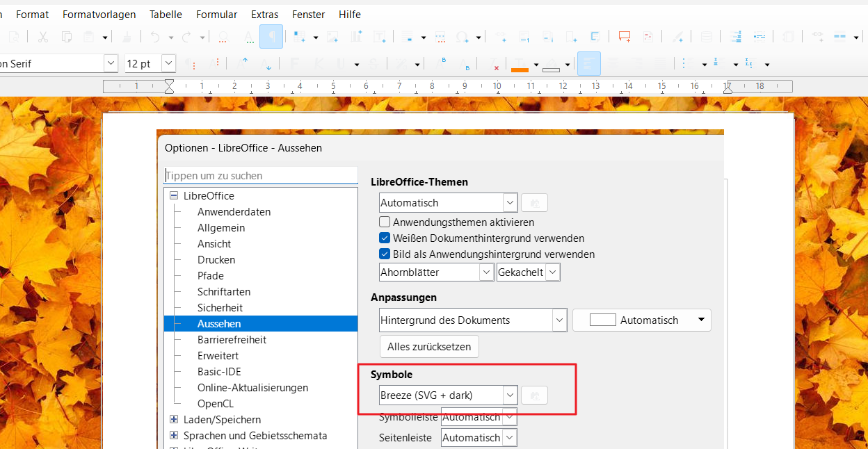Screen dimensions: 868x449
Task: Select Sicherheit in the options tree
Action: point(220,308)
